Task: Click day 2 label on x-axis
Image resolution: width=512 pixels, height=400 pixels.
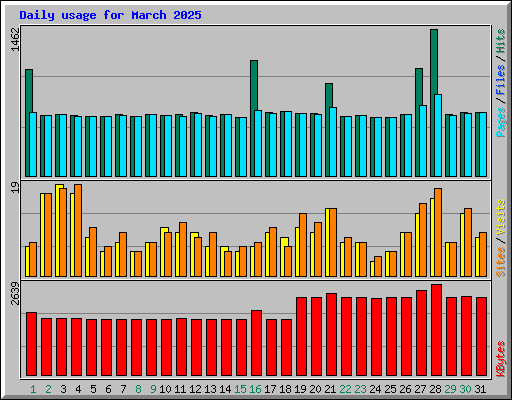Action: pos(48,389)
